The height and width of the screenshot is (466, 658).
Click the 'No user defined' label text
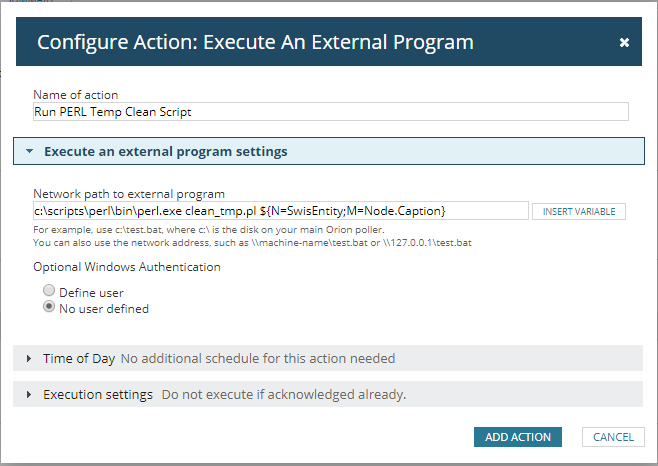[104, 309]
